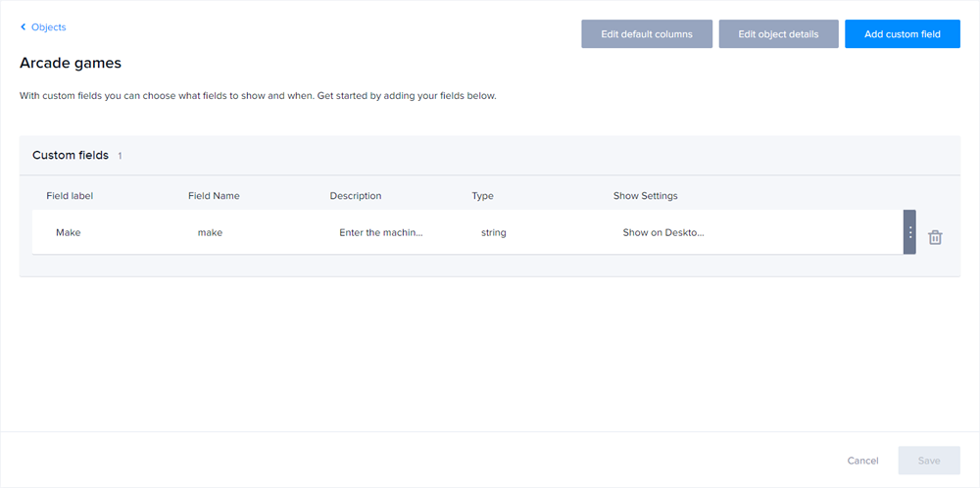This screenshot has width=980, height=488.
Task: Click the lowercase make field name cell
Action: pos(210,233)
